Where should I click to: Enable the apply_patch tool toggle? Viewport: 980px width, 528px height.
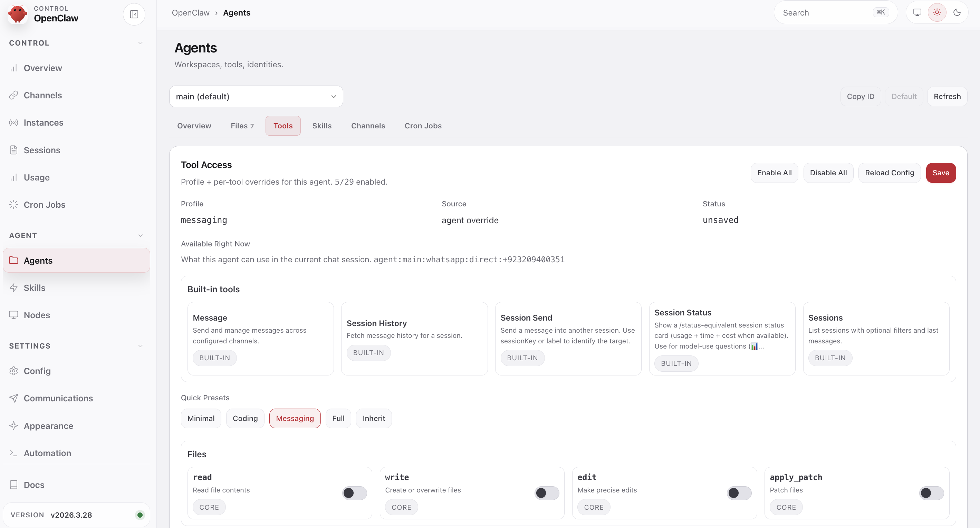931,493
